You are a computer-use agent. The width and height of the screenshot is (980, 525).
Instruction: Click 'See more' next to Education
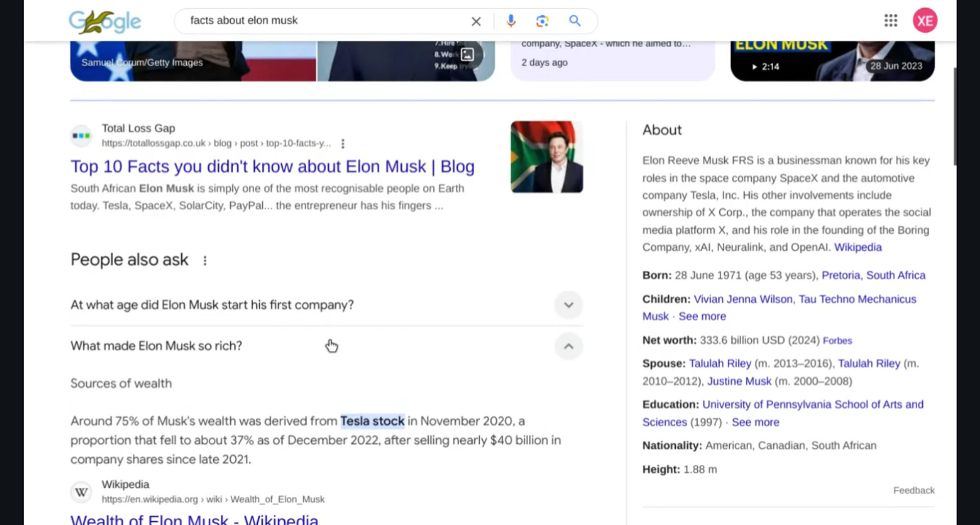tap(755, 422)
